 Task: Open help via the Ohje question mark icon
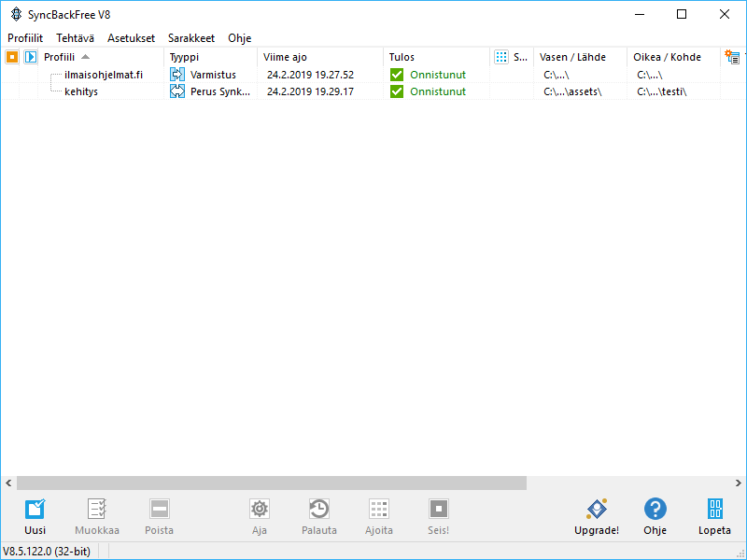655,509
